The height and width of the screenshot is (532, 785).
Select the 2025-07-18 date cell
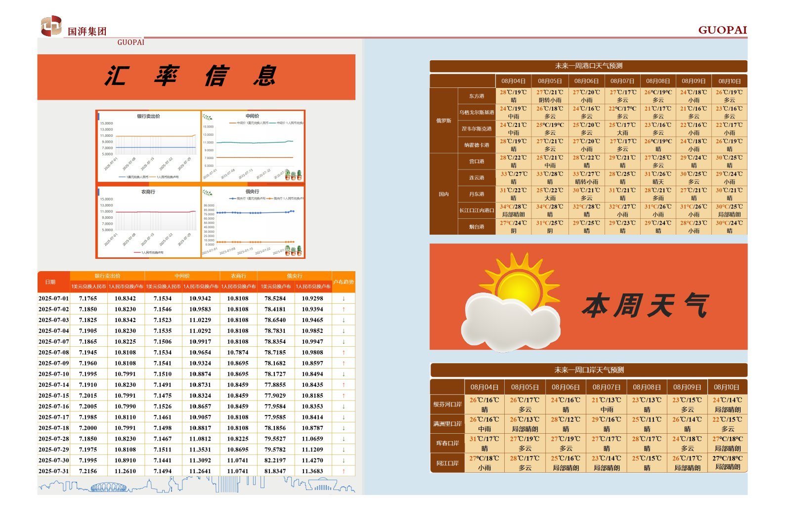[54, 428]
